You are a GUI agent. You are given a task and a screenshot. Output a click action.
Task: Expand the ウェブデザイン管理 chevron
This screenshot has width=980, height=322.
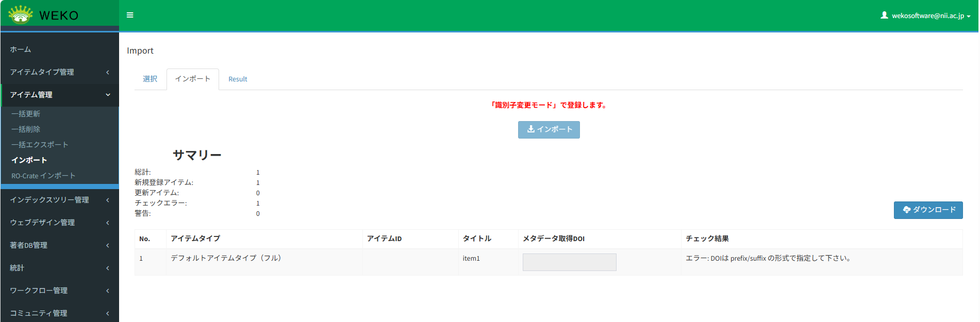pyautogui.click(x=108, y=223)
